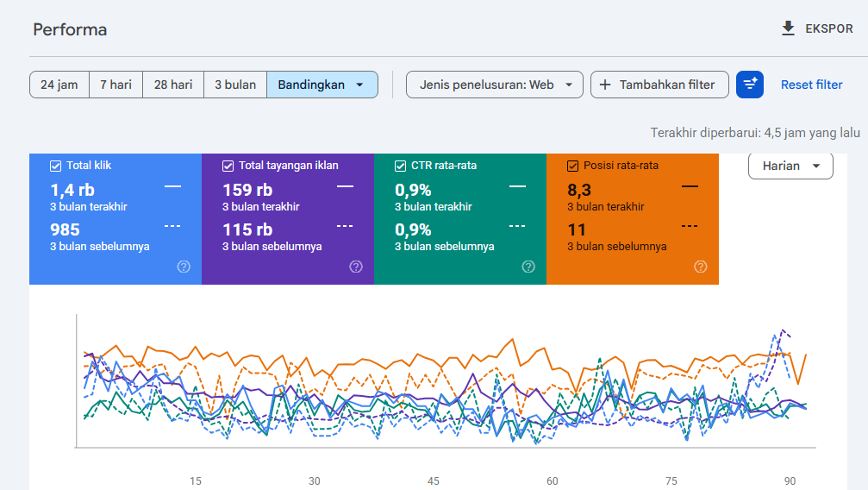Open the Harian granularity dropdown
The image size is (868, 490).
point(790,166)
